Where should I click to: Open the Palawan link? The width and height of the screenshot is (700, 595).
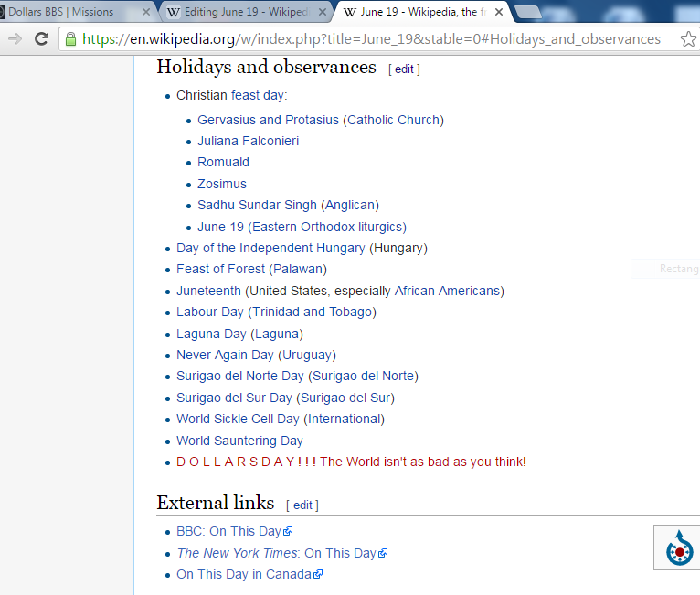pos(298,269)
